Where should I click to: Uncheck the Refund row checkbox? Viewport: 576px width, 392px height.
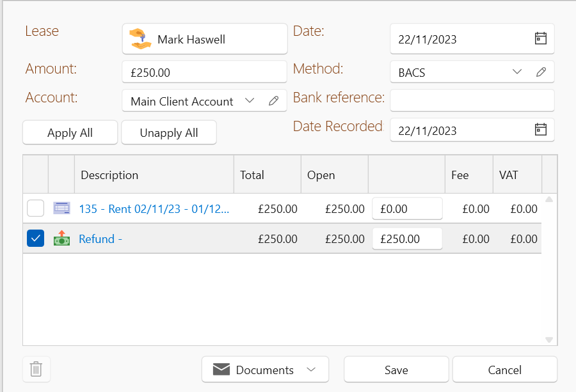(x=36, y=239)
